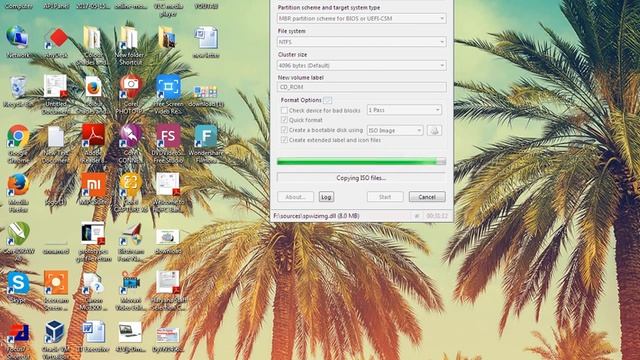Open the Canon printer manual shortcut with question mark

93,283
